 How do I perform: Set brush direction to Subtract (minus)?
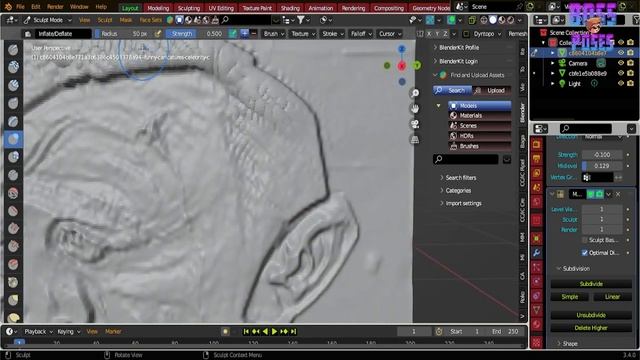pyautogui.click(x=253, y=34)
